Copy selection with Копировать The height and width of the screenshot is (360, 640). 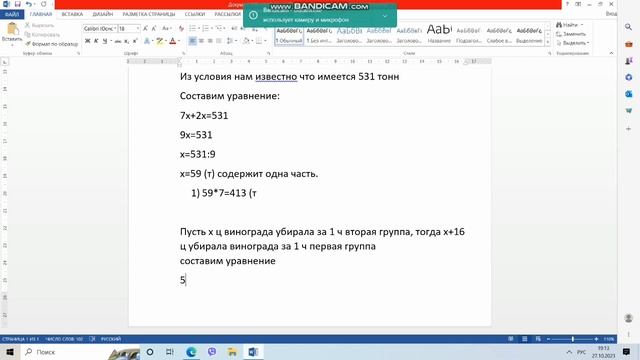coord(42,35)
